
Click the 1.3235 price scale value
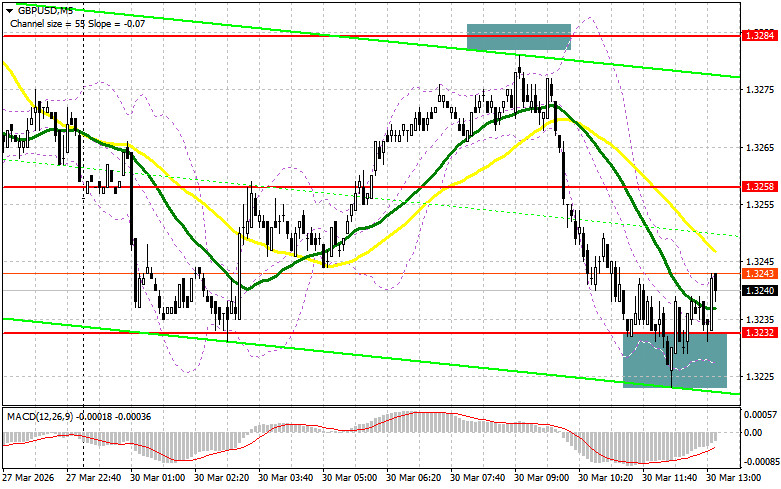click(760, 319)
